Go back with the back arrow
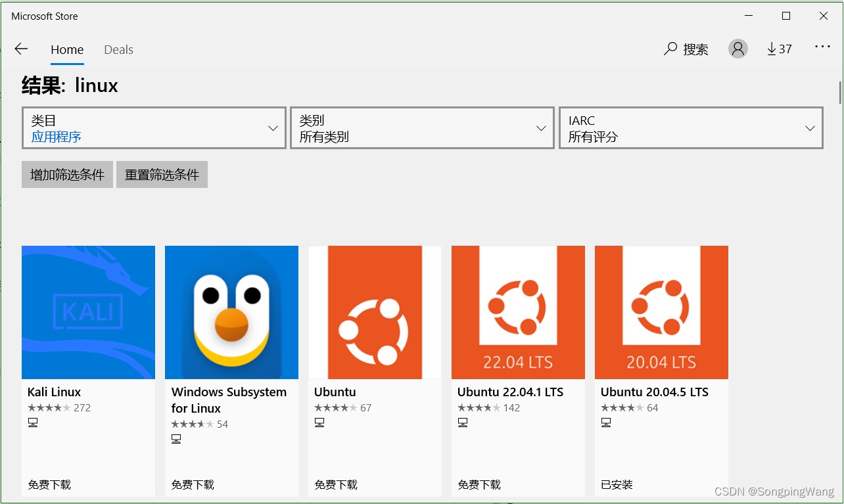The width and height of the screenshot is (844, 504). click(21, 49)
